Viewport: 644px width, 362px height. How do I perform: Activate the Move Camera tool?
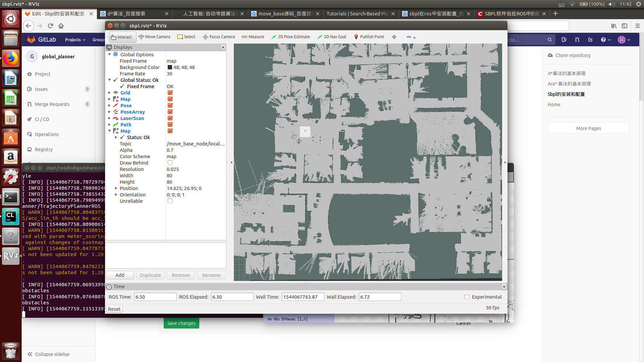[154, 37]
